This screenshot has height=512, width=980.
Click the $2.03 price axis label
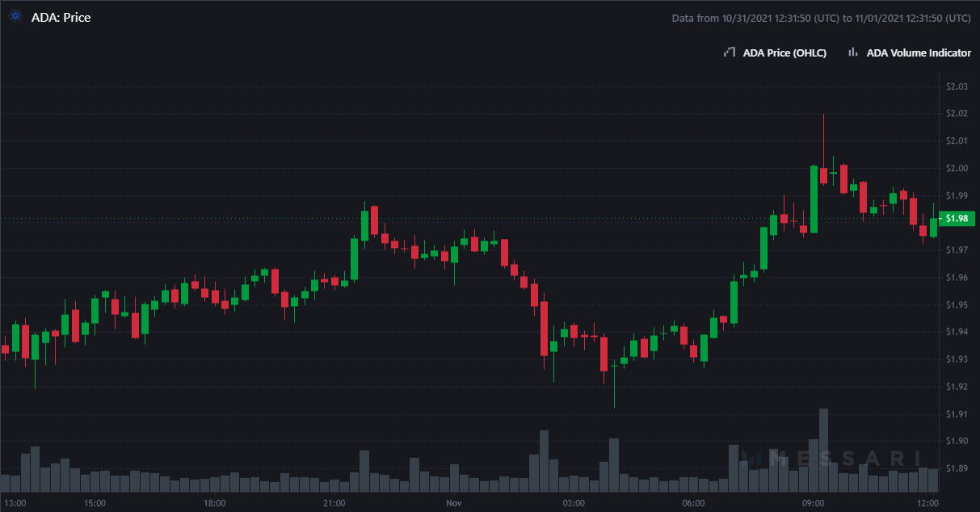tap(957, 86)
